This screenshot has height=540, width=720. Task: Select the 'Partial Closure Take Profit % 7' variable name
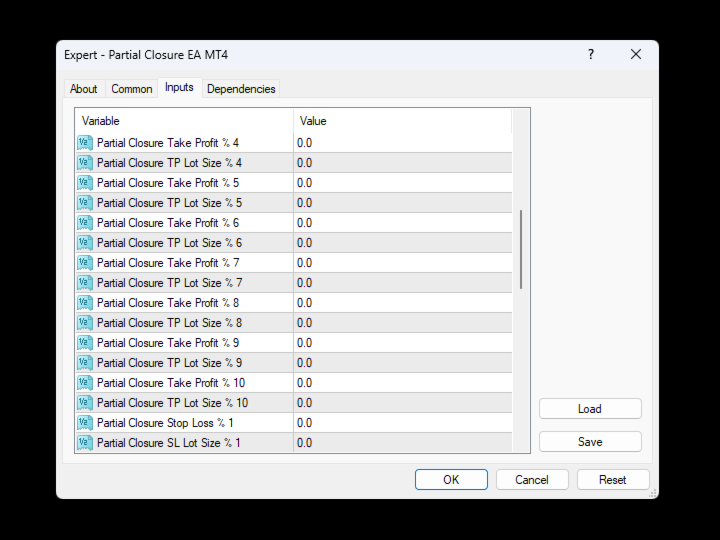pyautogui.click(x=168, y=263)
